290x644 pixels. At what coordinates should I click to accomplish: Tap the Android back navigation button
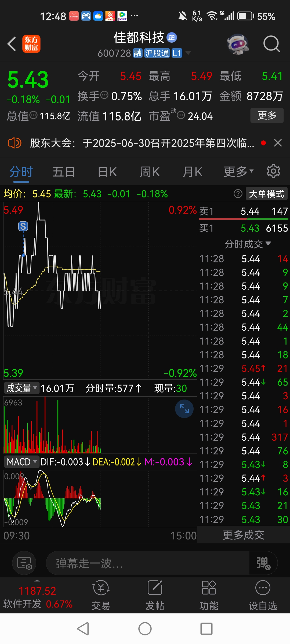83,629
